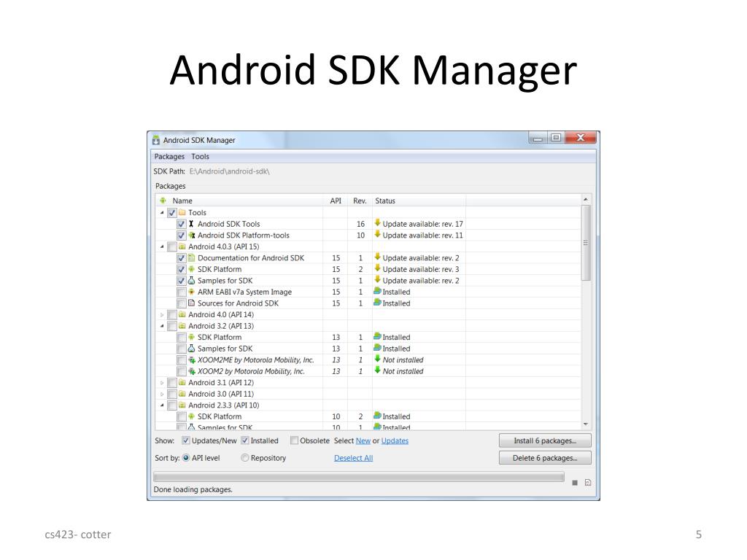Expand the Android 4.0 (API 14) group
This screenshot has height=560, width=747.
click(x=162, y=315)
